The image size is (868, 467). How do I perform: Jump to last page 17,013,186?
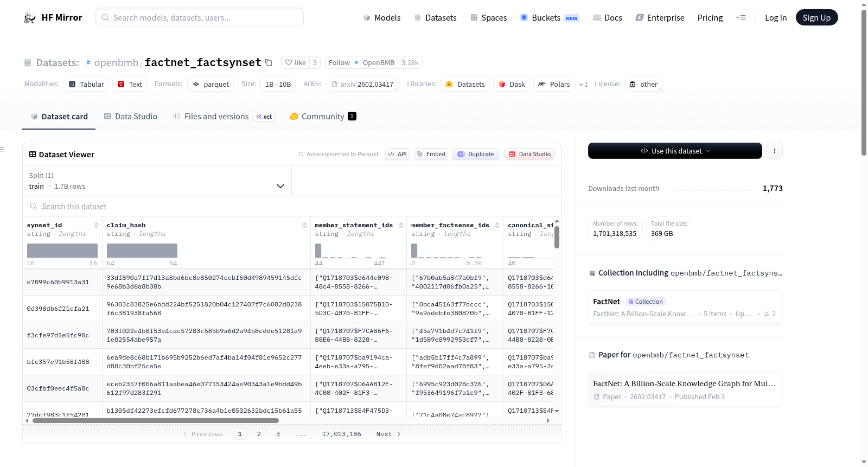[341, 434]
